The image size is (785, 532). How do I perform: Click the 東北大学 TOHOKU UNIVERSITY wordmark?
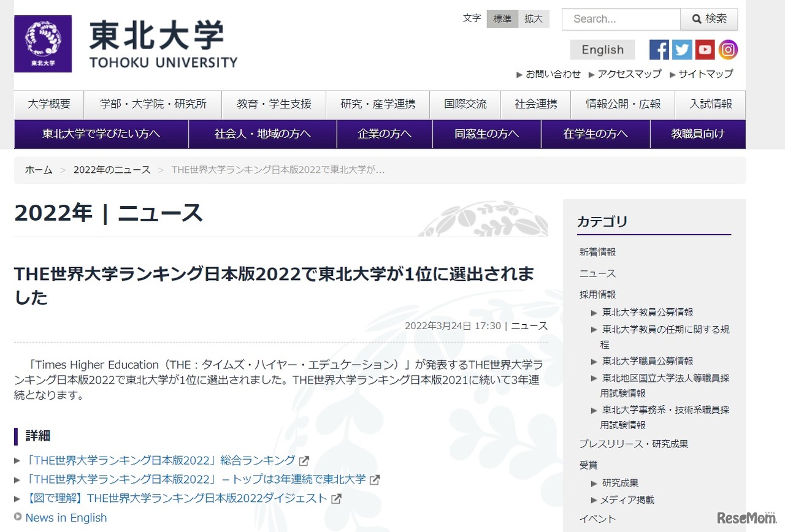point(163,44)
